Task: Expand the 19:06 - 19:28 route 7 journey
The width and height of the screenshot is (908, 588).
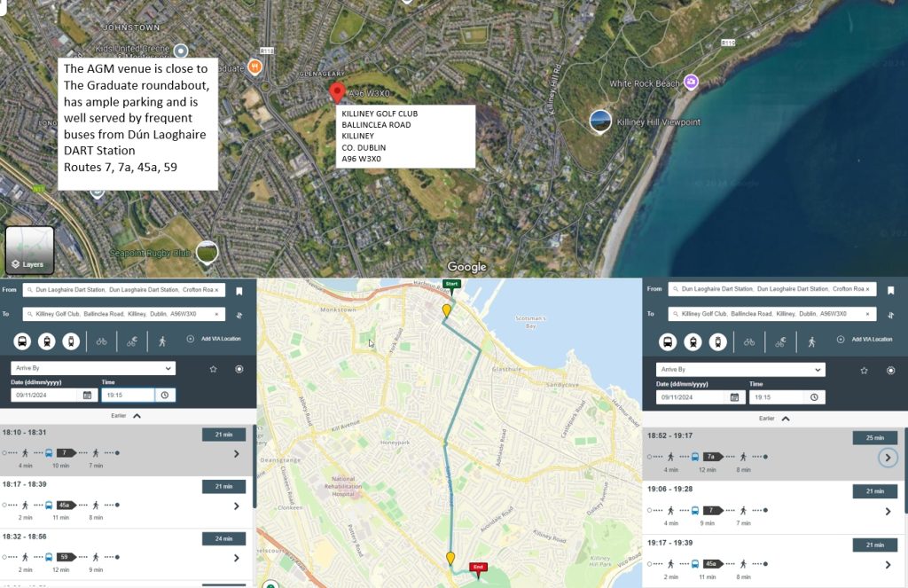Action: [888, 512]
